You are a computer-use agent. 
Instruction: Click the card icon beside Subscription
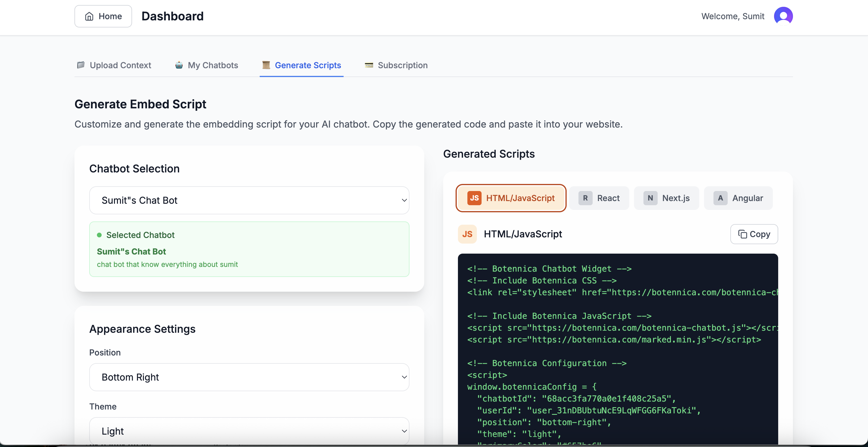[369, 65]
